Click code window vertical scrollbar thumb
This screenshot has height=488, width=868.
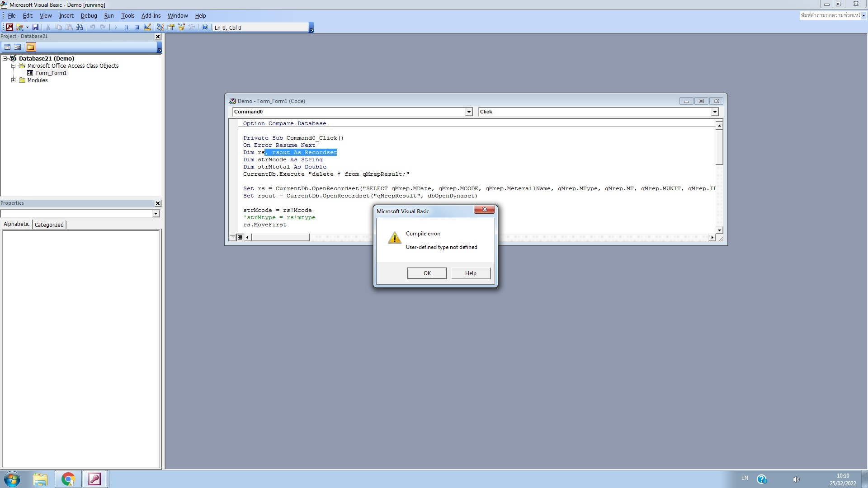(x=719, y=147)
